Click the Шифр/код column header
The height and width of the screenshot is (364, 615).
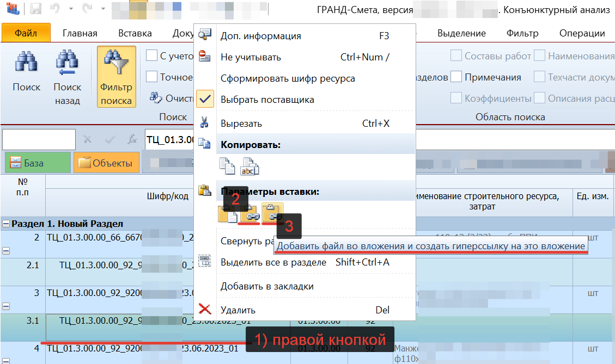tap(167, 196)
